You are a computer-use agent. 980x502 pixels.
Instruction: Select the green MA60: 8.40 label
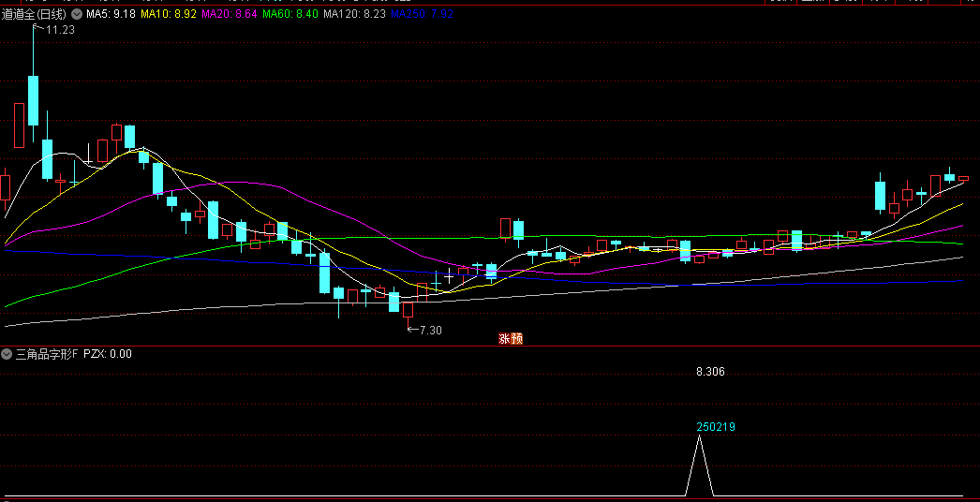[290, 14]
